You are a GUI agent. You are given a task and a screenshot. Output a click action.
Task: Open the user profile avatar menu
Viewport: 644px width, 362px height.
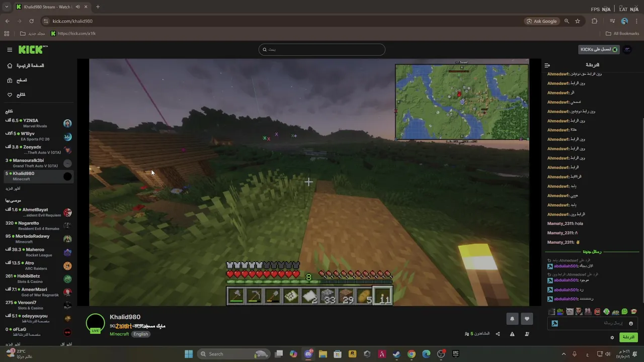(627, 49)
